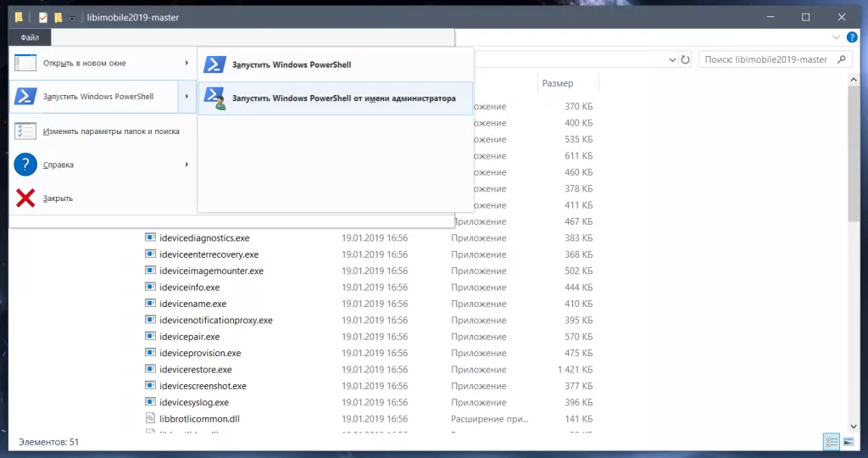Open the Файл tab
This screenshot has height=458, width=868.
[30, 37]
